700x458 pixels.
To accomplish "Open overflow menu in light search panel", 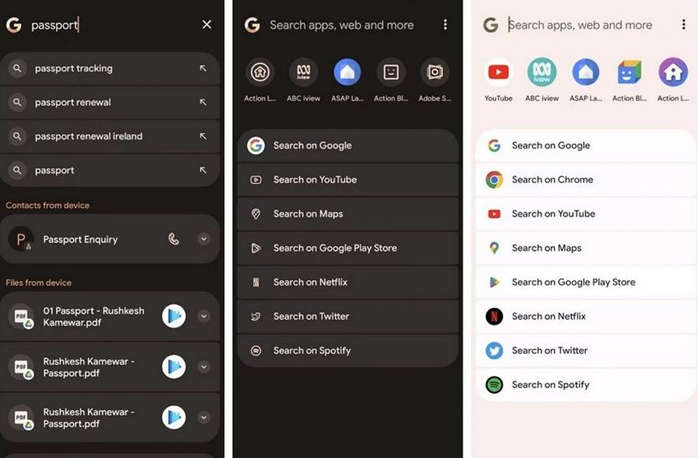I will (683, 25).
